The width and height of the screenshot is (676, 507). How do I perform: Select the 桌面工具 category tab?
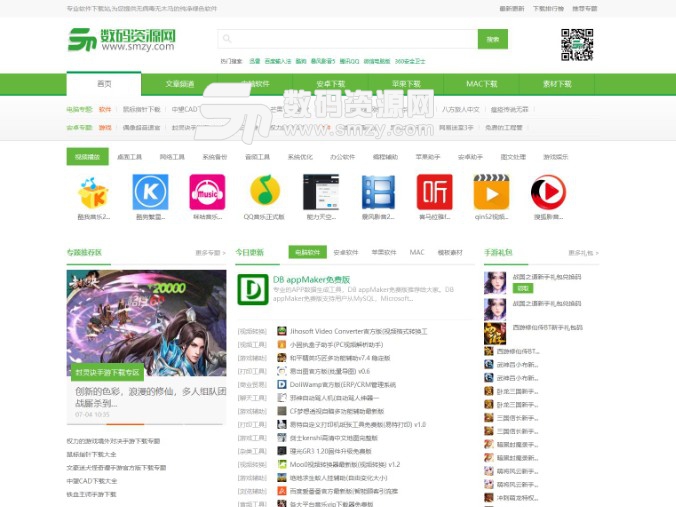(129, 157)
